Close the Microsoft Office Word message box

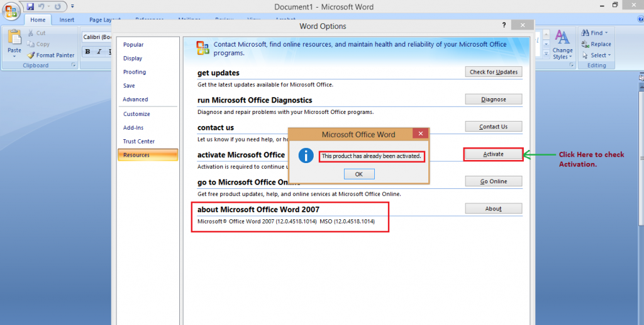420,134
